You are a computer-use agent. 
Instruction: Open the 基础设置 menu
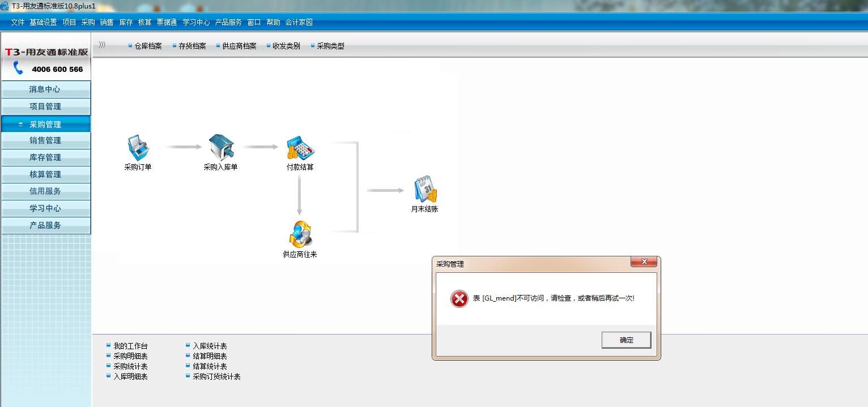(x=43, y=23)
